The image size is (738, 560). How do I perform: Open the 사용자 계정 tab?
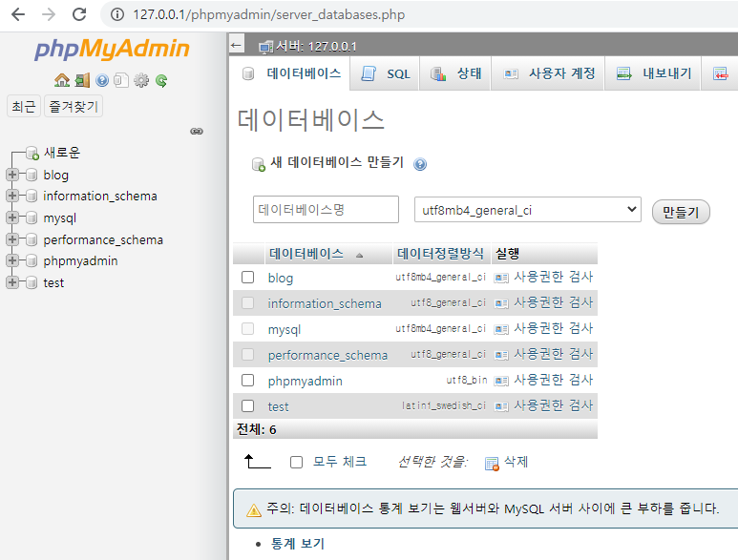[548, 73]
